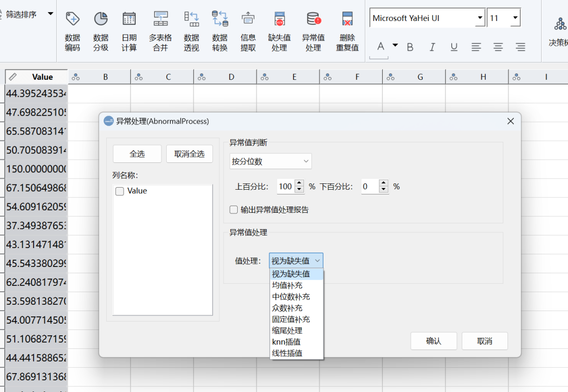Select the 数据透视 pivot icon
The width and height of the screenshot is (568, 392).
[191, 19]
